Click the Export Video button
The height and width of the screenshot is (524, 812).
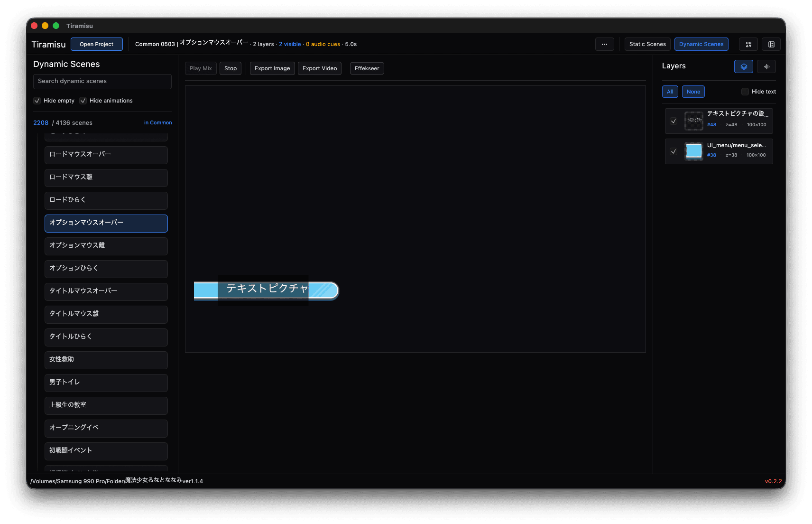(320, 68)
